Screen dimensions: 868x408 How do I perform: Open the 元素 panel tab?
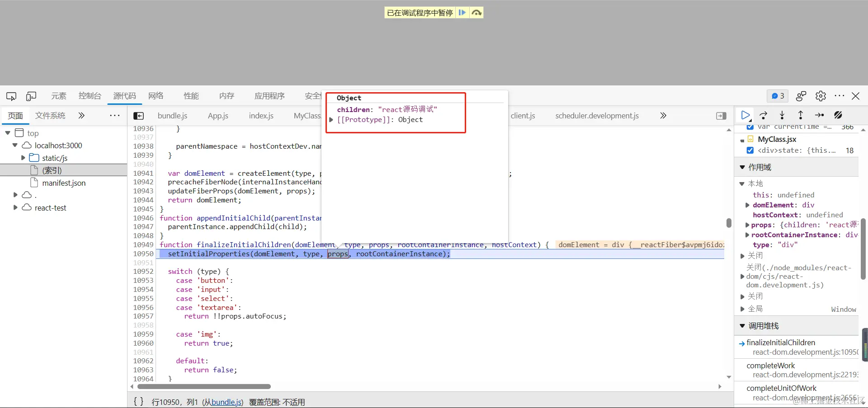point(59,96)
